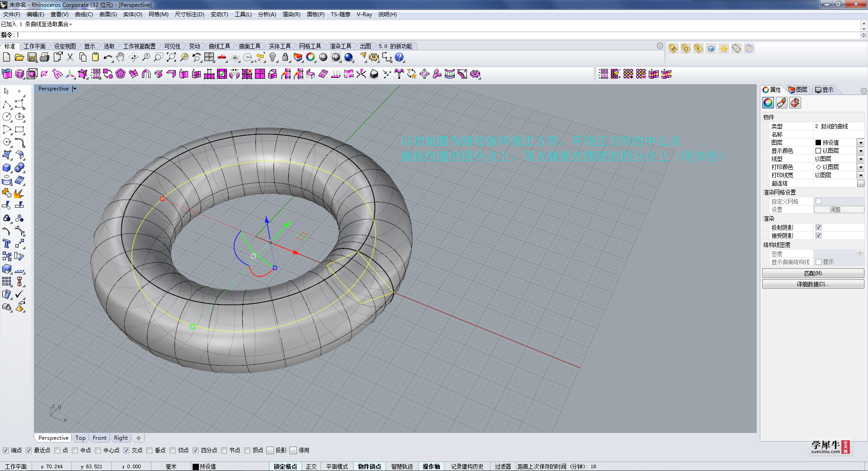868x471 pixels.
Task: Open the 曲面(S) menu
Action: coord(108,14)
